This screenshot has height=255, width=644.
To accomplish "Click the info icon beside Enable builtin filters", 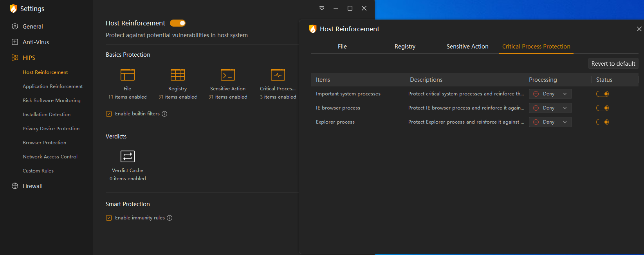I will click(164, 114).
